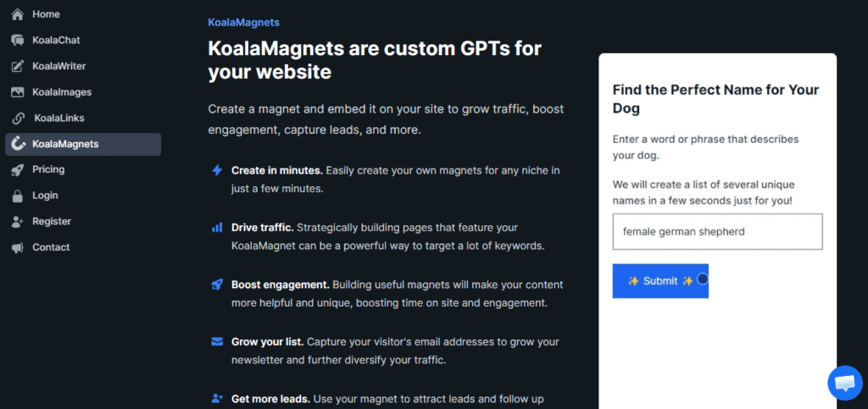This screenshot has height=409, width=868.
Task: Click the Create in minutes lightning icon
Action: click(x=217, y=170)
